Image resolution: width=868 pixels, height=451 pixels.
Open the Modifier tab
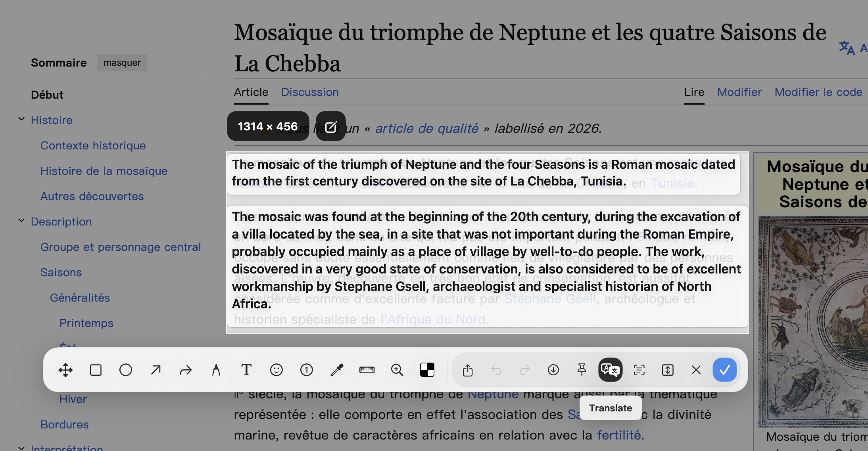(739, 92)
